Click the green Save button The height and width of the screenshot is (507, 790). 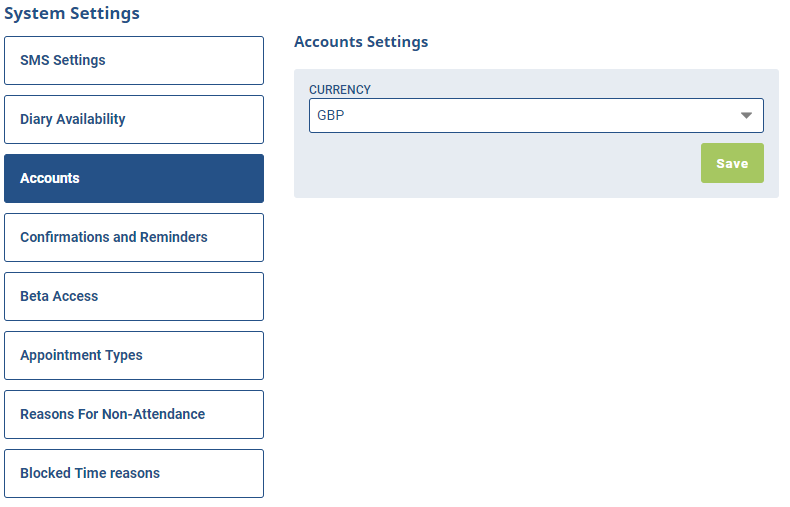point(732,163)
